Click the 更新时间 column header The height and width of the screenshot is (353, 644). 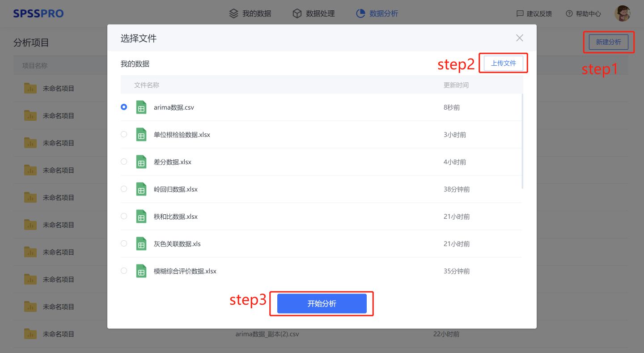click(456, 85)
